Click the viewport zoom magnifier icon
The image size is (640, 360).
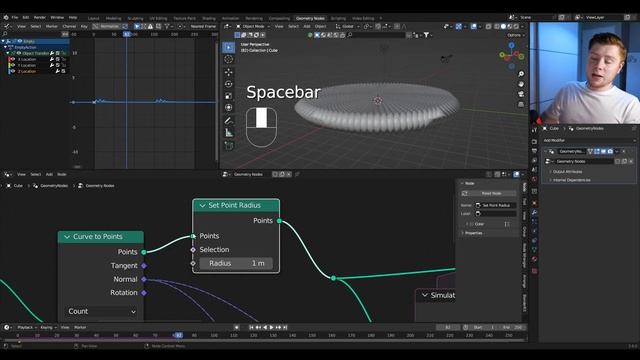521,74
